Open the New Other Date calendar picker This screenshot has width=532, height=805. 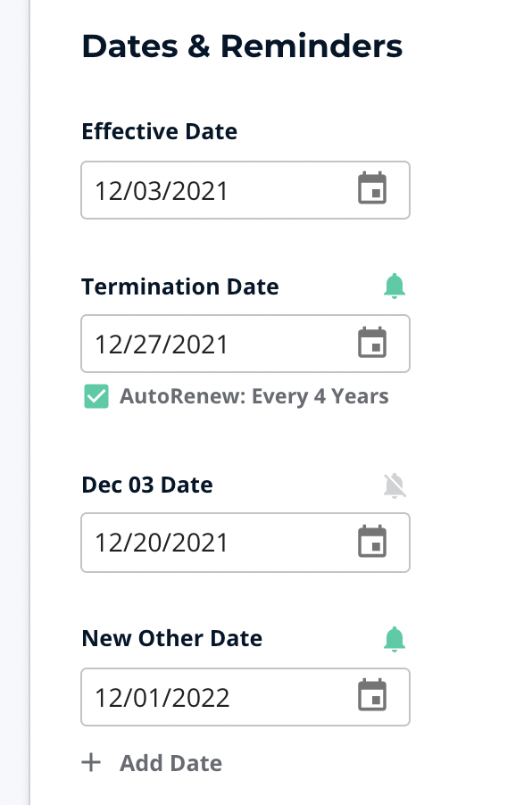(372, 695)
